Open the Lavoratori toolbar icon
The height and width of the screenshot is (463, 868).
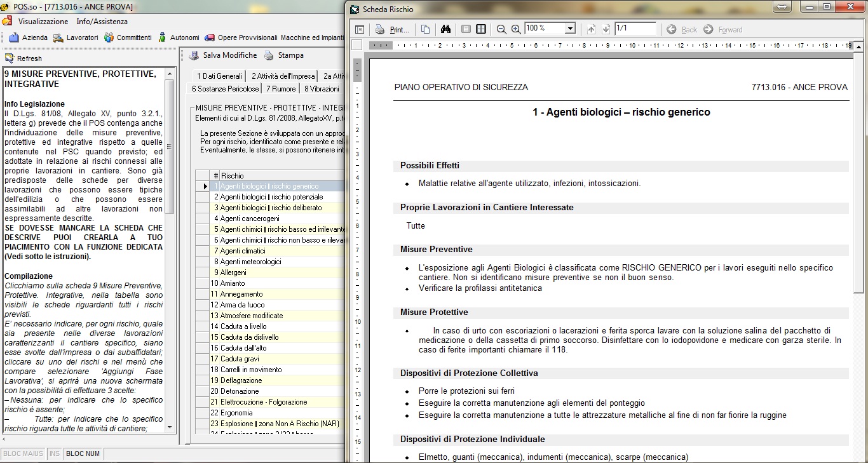[58, 37]
